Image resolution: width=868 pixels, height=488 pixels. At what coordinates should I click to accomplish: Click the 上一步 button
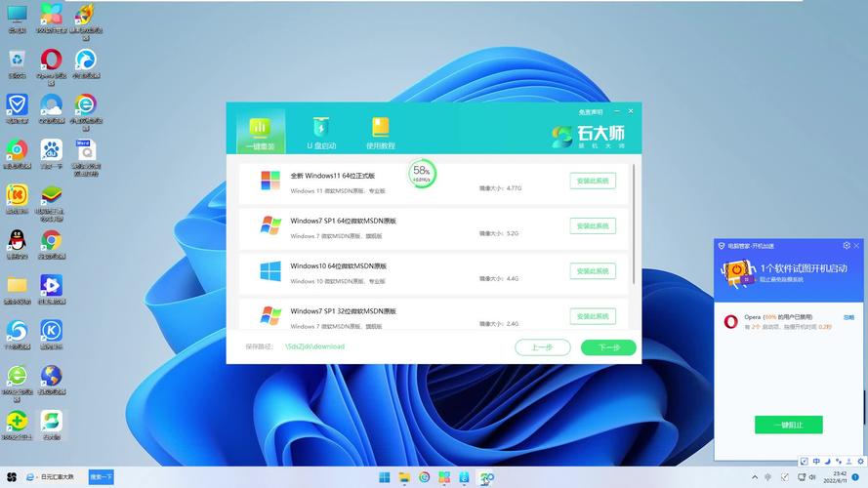click(543, 347)
